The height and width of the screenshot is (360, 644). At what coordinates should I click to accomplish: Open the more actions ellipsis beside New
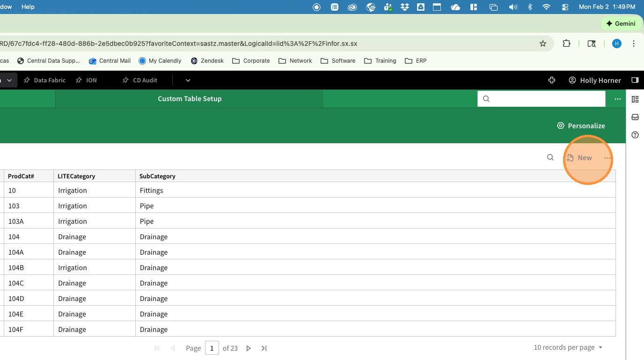[x=607, y=158]
